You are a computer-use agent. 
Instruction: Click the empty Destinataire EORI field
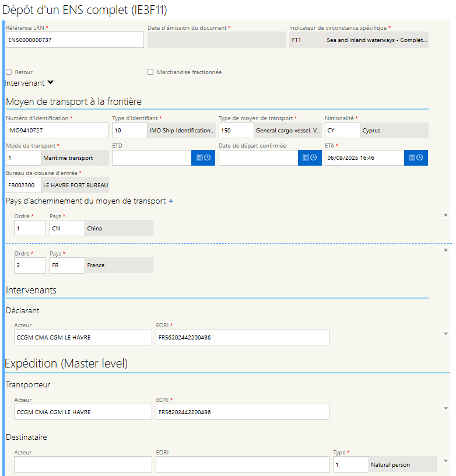click(x=243, y=464)
